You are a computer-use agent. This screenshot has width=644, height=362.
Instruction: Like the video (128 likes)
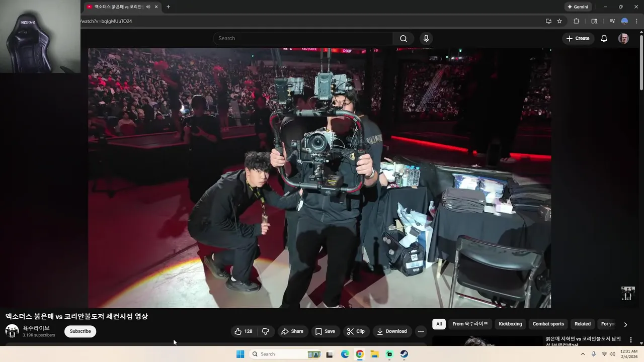click(244, 331)
